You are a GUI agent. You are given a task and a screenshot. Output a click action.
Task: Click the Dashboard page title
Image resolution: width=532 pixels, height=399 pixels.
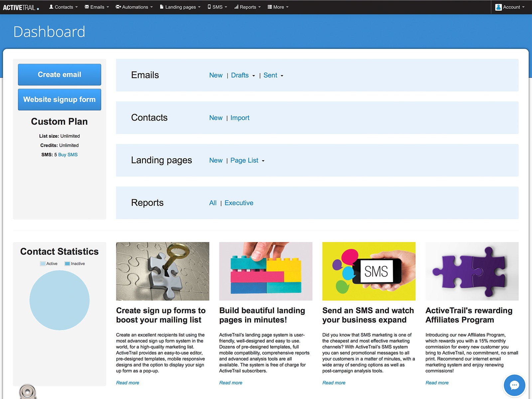[x=49, y=32]
